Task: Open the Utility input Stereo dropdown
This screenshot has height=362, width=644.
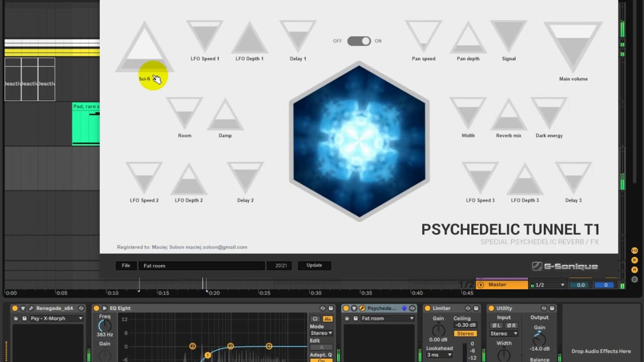Action: pos(504,333)
